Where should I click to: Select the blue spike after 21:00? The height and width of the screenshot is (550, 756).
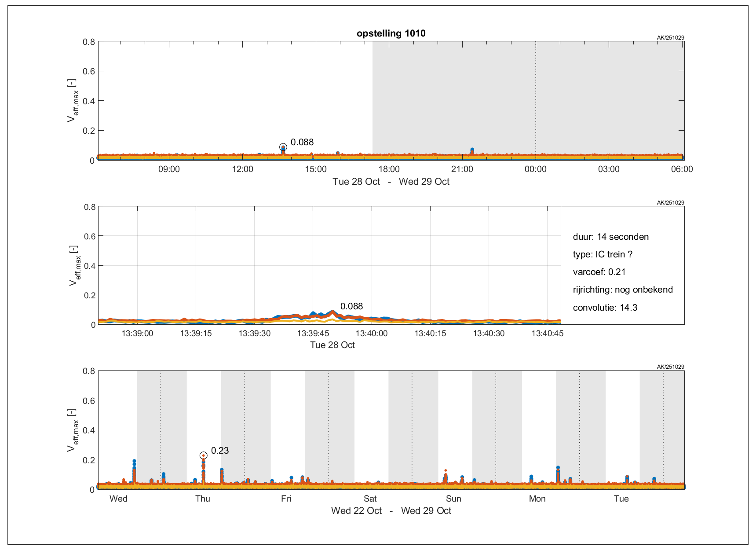[472, 150]
